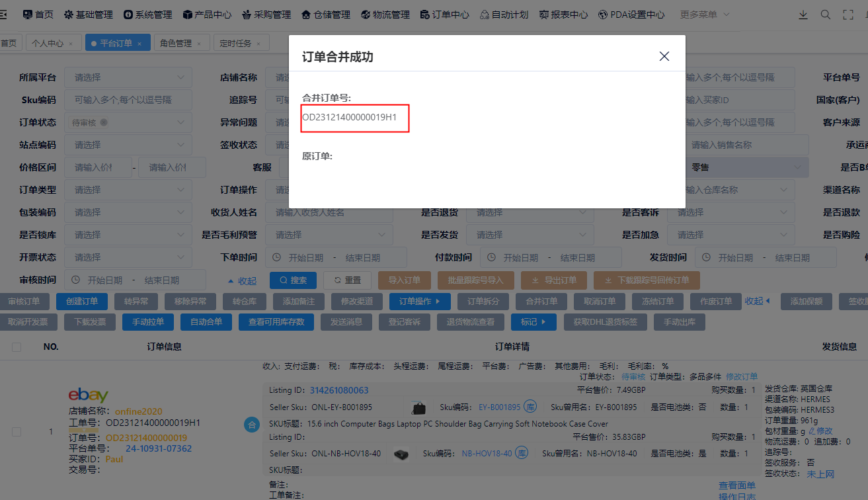Open the search magnifier icon in the top bar
Viewport: 868px width, 500px height.
point(826,14)
